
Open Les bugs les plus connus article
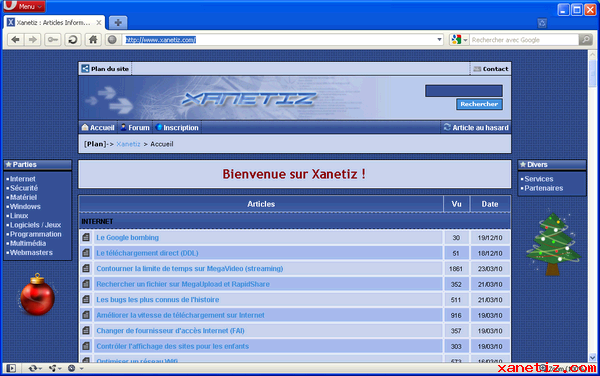(x=158, y=299)
